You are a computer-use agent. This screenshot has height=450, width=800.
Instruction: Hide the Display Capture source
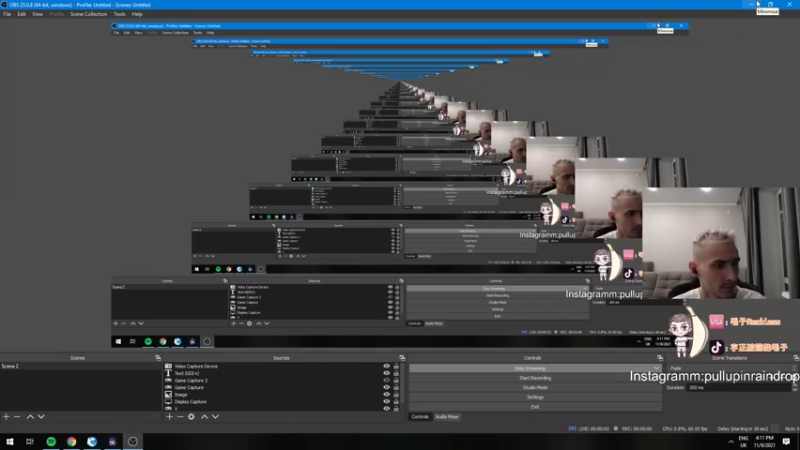387,402
